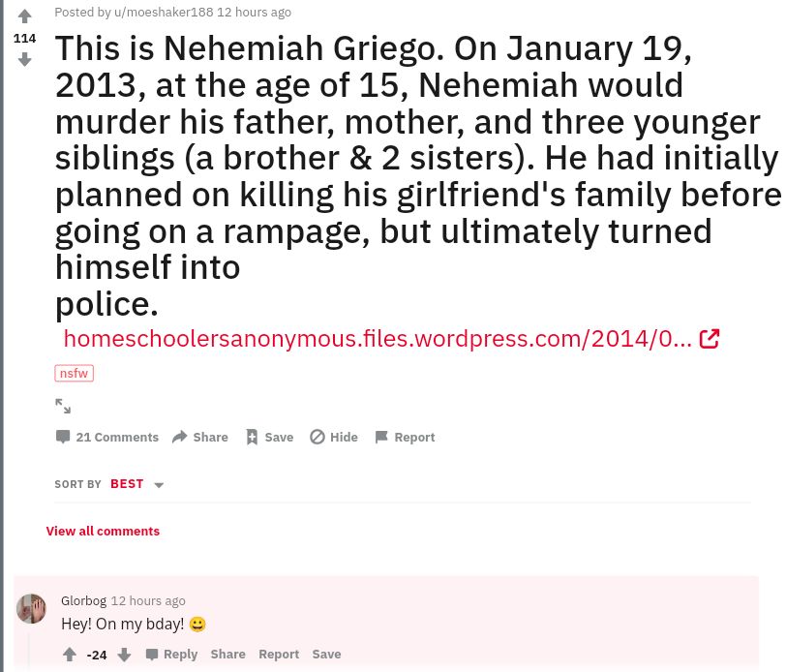Open Glorbog's avatar image
786x672 pixels.
click(x=32, y=609)
